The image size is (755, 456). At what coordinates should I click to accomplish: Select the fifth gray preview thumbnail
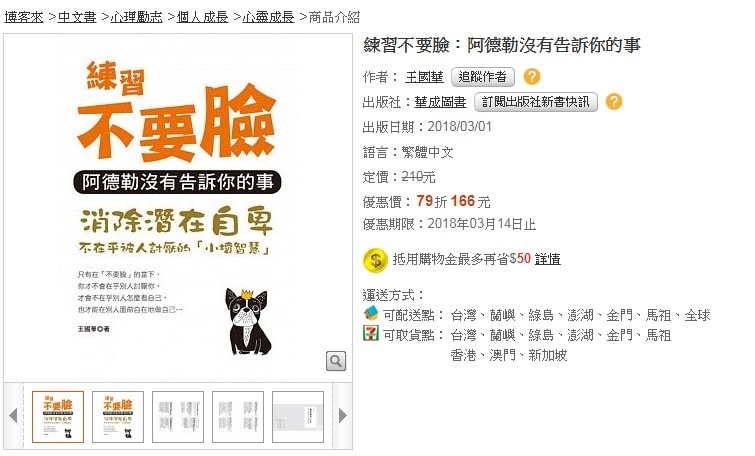coord(298,417)
